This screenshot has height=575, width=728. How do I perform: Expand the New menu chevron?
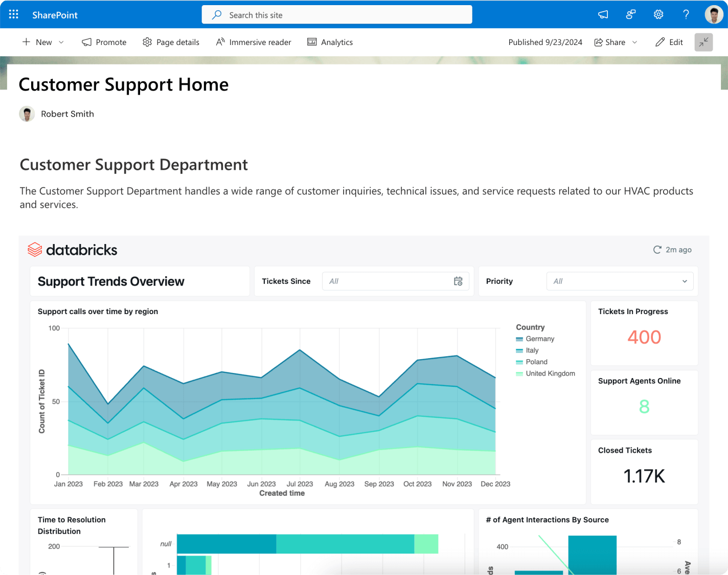pos(61,42)
